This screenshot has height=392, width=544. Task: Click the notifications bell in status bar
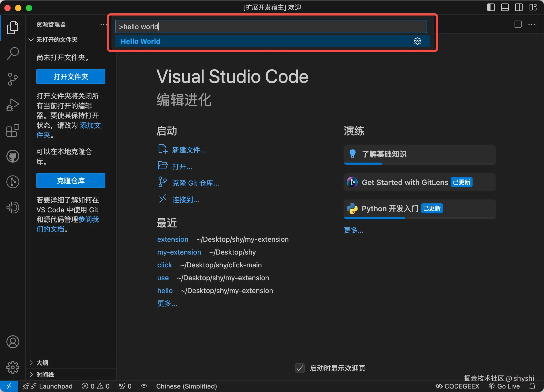click(x=532, y=386)
